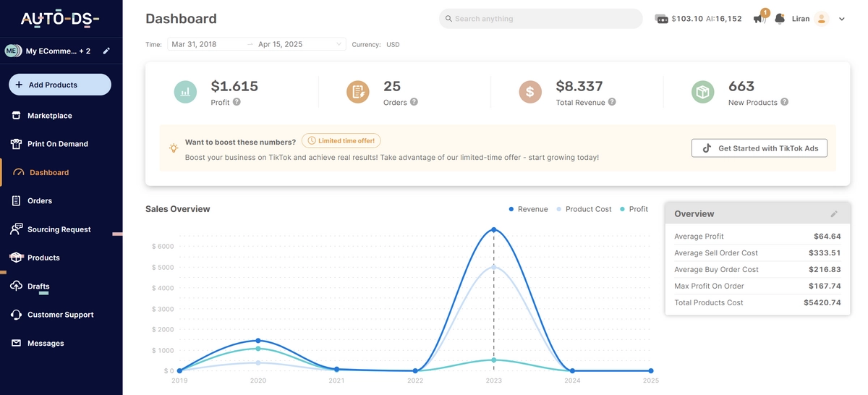The height and width of the screenshot is (395, 868).
Task: Open Print On Demand menu item
Action: tap(58, 144)
